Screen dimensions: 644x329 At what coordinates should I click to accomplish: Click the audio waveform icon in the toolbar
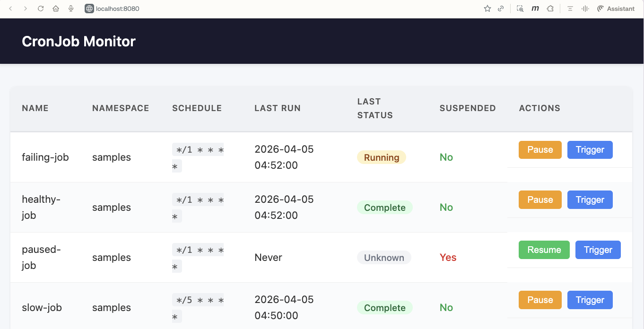(x=585, y=9)
